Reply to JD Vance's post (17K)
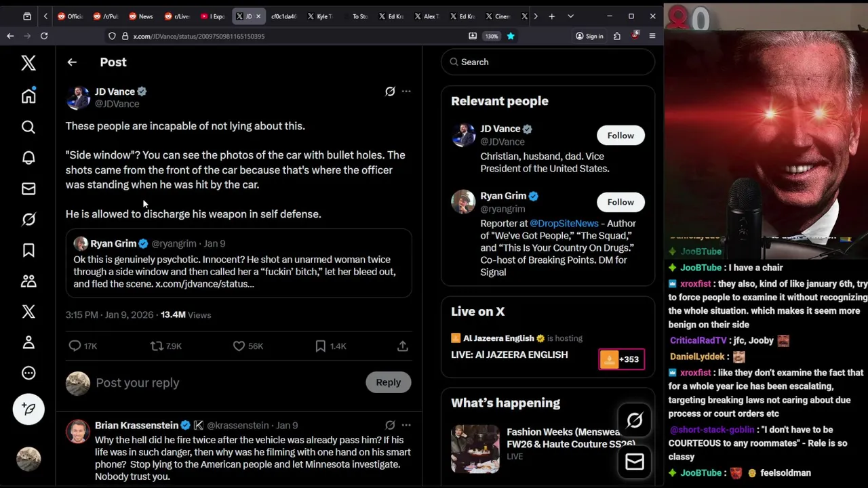The width and height of the screenshot is (868, 488). click(x=83, y=346)
